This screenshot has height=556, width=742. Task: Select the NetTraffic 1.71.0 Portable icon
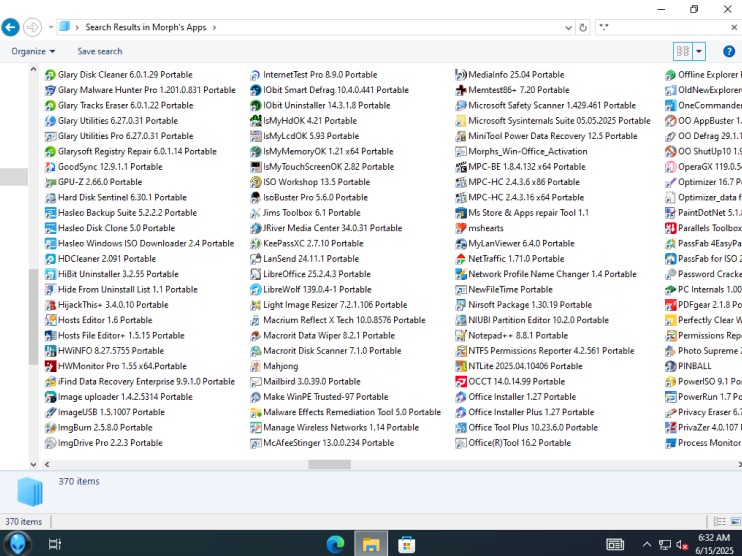coord(460,259)
